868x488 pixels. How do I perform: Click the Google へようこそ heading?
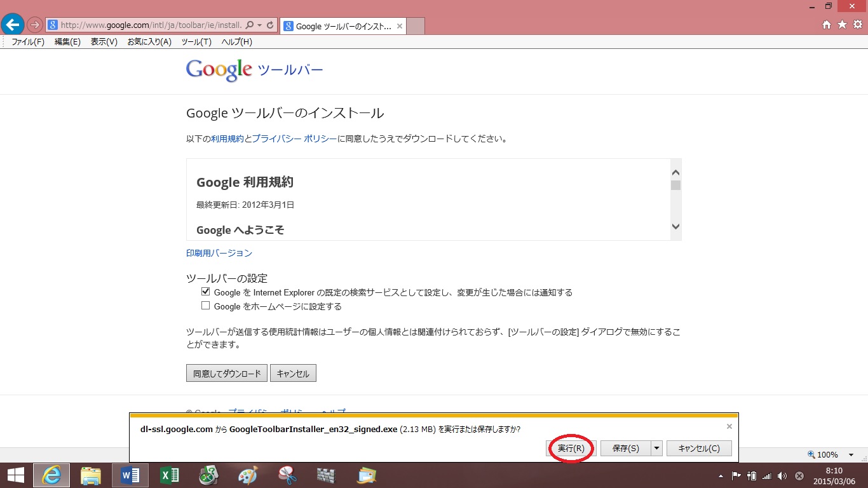240,230
